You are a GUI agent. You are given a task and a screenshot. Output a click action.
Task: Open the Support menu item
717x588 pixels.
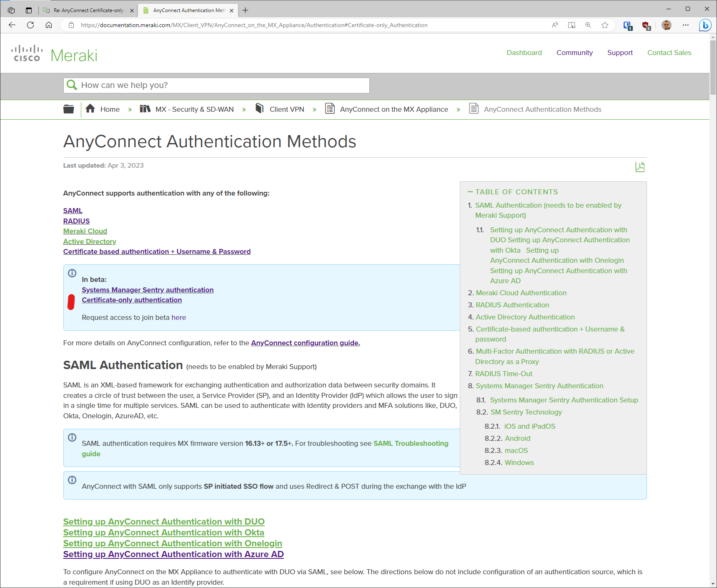coord(620,53)
